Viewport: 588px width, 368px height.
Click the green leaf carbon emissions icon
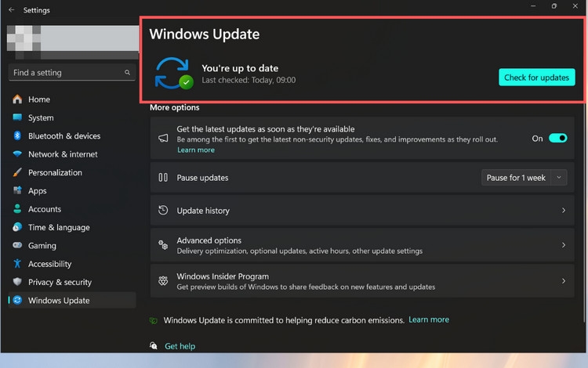[x=154, y=320]
